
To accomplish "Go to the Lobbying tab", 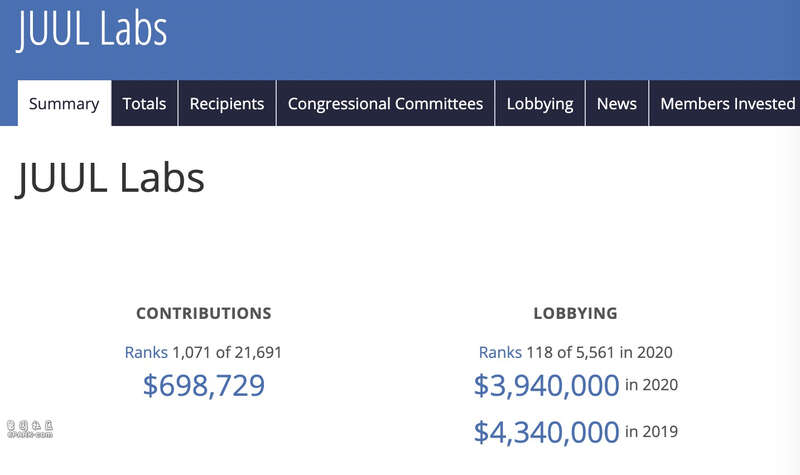I will coord(540,104).
